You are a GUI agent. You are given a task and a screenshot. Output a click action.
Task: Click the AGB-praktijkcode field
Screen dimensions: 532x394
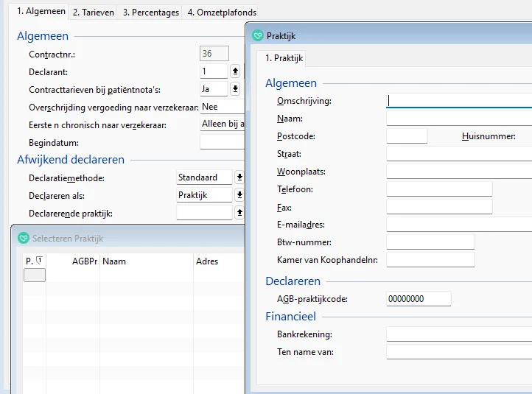point(418,299)
